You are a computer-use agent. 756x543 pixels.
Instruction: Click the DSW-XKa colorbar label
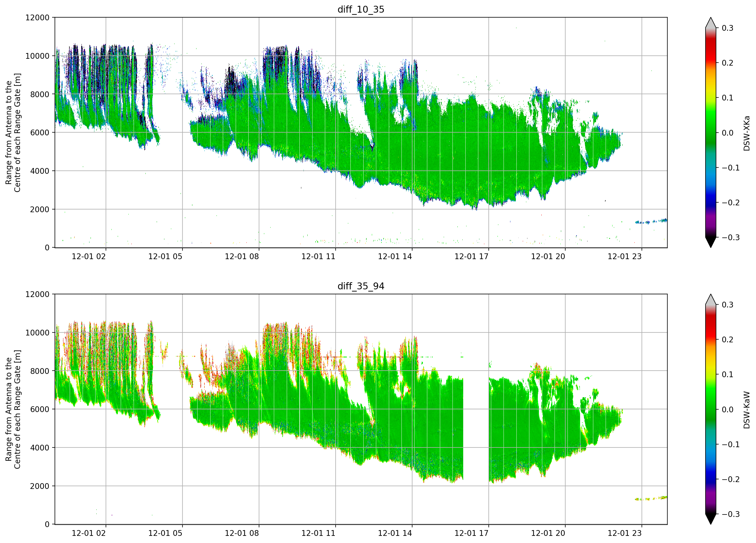[747, 133]
